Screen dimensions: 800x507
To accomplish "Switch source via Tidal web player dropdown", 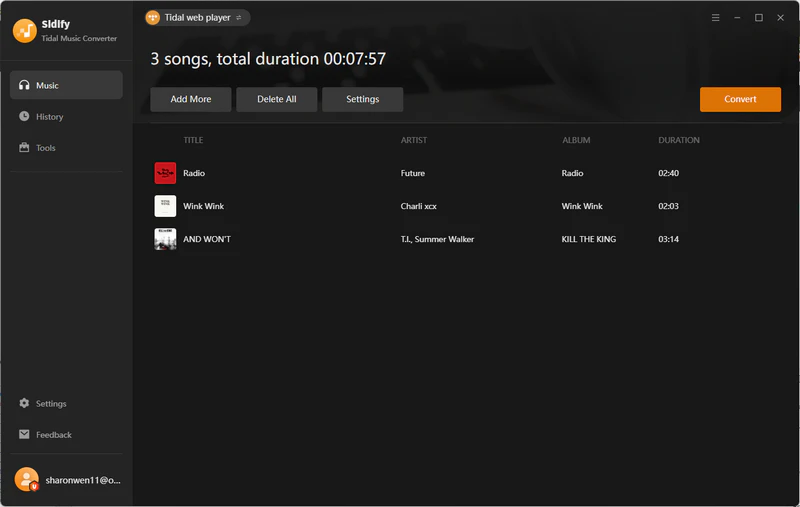I will pos(197,18).
